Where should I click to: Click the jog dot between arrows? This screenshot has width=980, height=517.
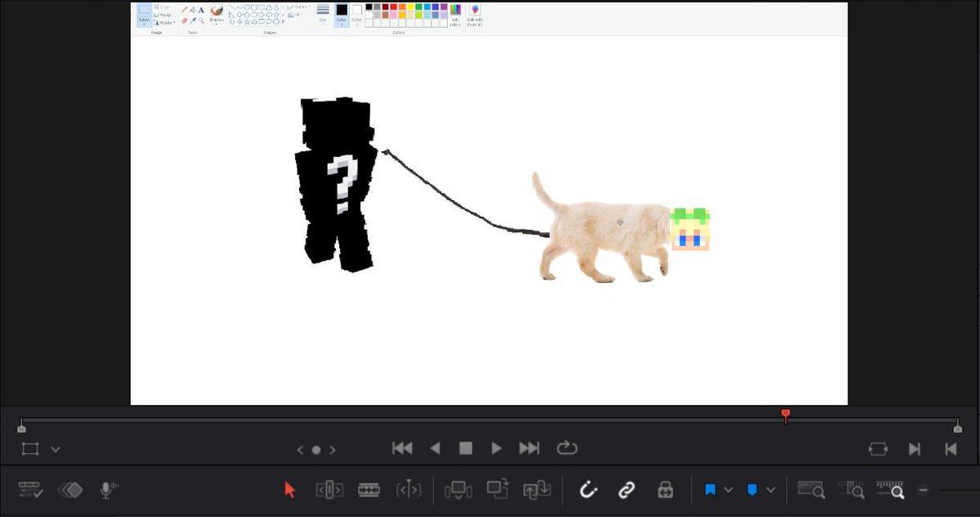coord(316,450)
